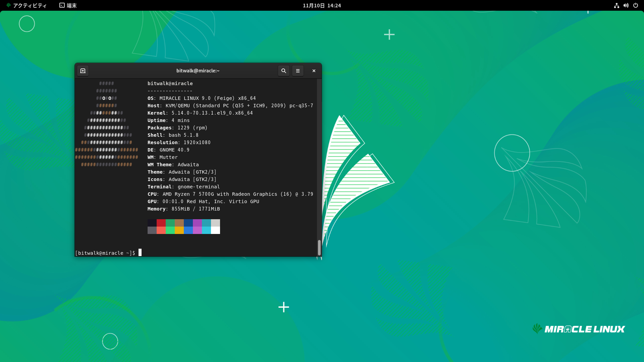Open the power menu icon
Screen dimensions: 644x362
635,5
